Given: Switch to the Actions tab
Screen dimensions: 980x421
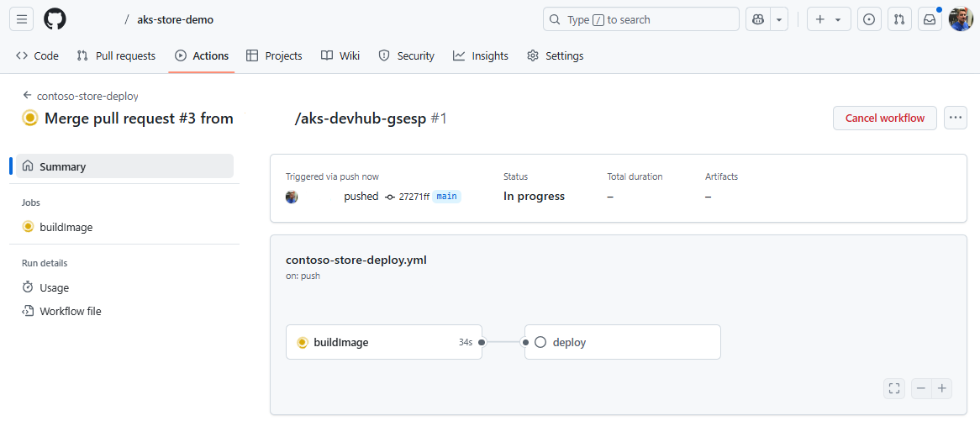Looking at the screenshot, I should point(201,55).
